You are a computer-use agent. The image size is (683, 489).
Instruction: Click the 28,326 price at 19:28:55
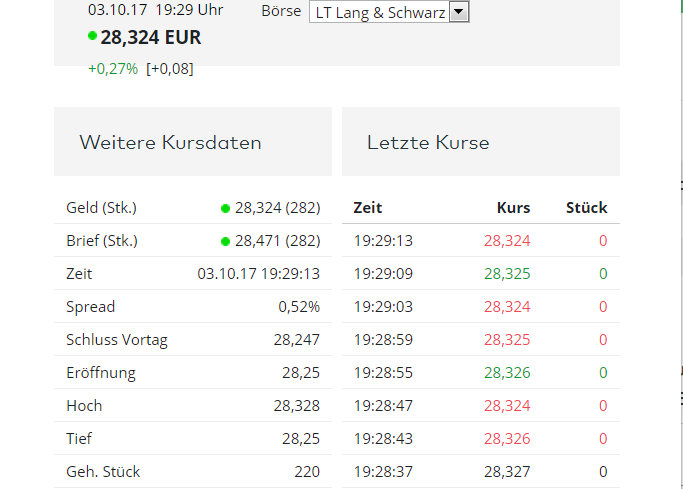[x=507, y=373]
